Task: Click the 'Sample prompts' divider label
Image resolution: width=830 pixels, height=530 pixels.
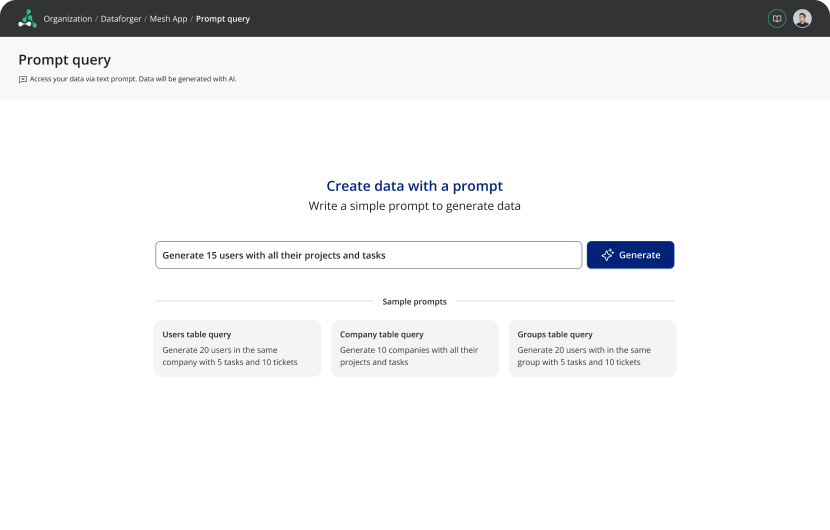Action: point(414,301)
